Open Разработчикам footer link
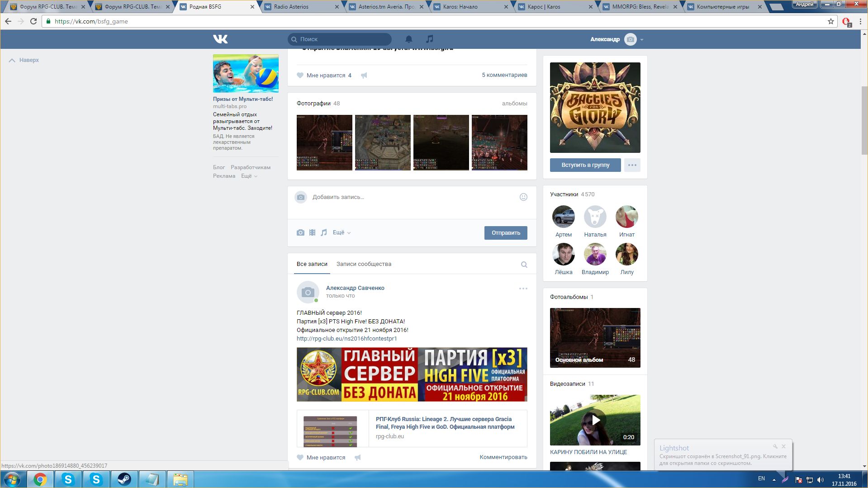 pyautogui.click(x=251, y=167)
